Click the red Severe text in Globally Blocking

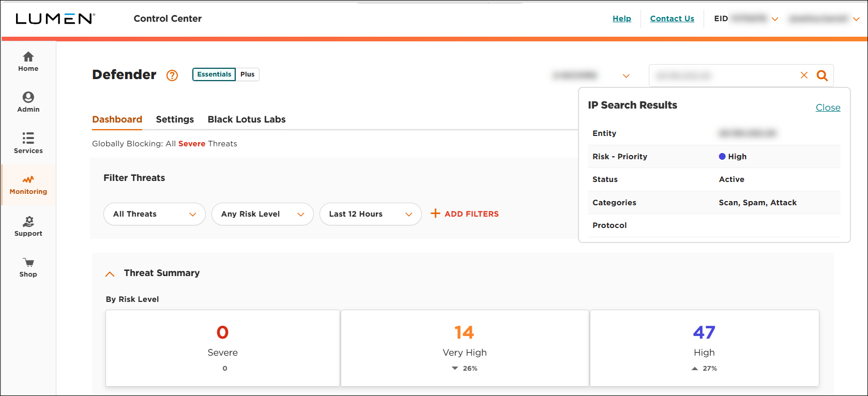click(192, 144)
